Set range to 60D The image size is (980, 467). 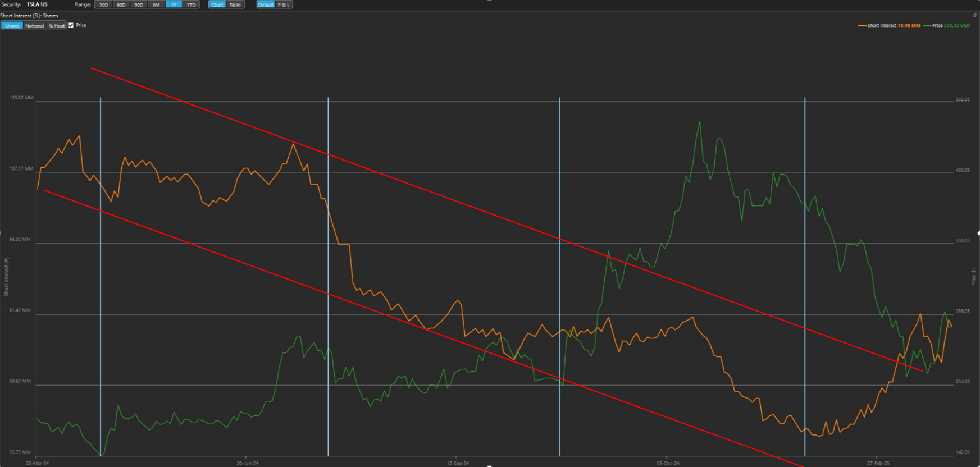[121, 4]
